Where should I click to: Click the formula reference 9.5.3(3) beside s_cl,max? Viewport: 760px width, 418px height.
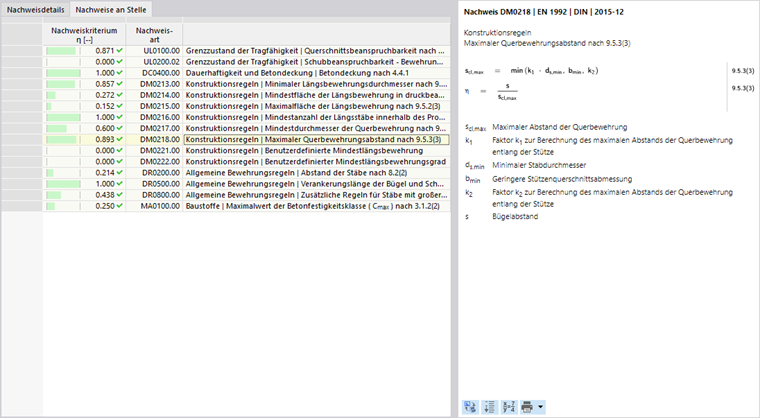pos(743,71)
